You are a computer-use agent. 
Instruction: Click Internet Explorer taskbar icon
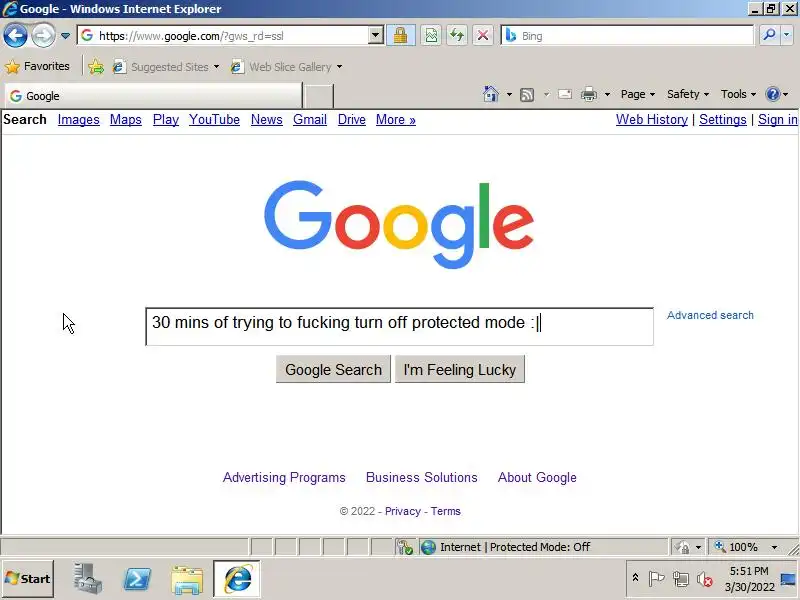pos(237,579)
